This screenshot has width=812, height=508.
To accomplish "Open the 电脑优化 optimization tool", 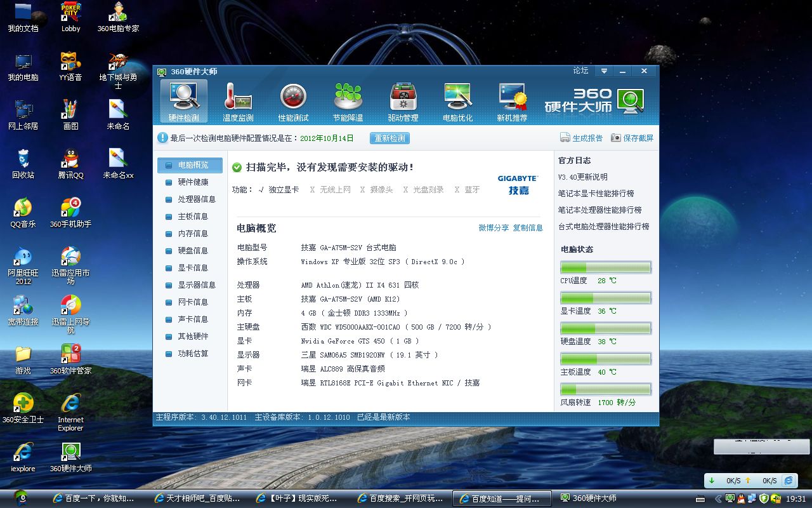I will coord(457,101).
